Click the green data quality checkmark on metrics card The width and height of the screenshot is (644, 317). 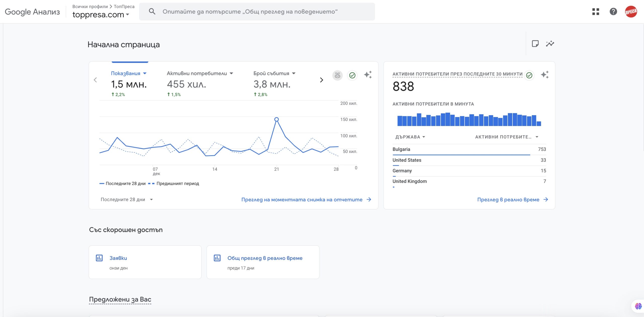(352, 75)
